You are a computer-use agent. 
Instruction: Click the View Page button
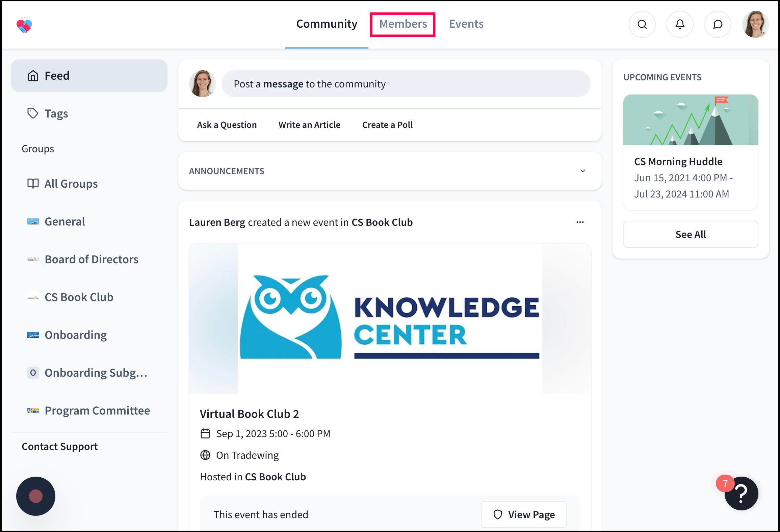[524, 514]
